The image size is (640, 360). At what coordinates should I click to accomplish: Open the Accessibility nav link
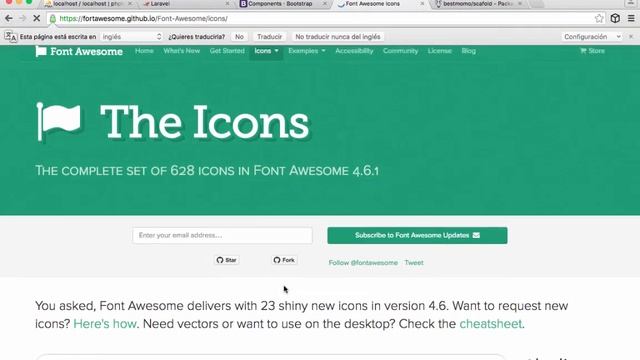(x=354, y=51)
